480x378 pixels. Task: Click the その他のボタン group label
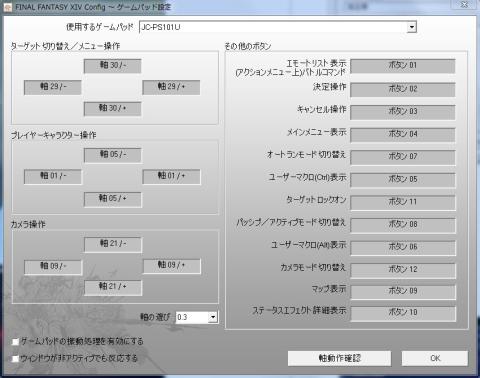click(248, 46)
